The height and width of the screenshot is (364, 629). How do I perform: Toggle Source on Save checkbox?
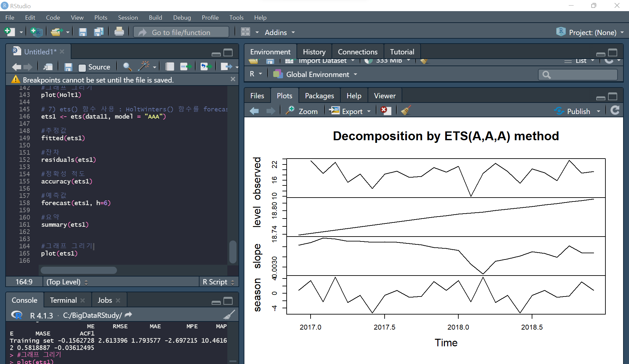point(82,67)
